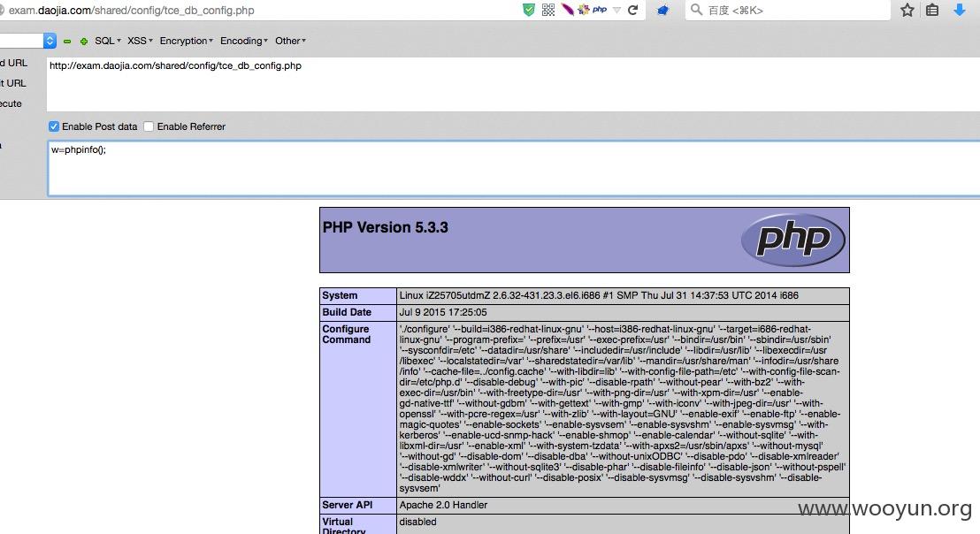This screenshot has width=980, height=534.
Task: Click the 'PHP Version 5.3.3' heading
Action: point(385,227)
